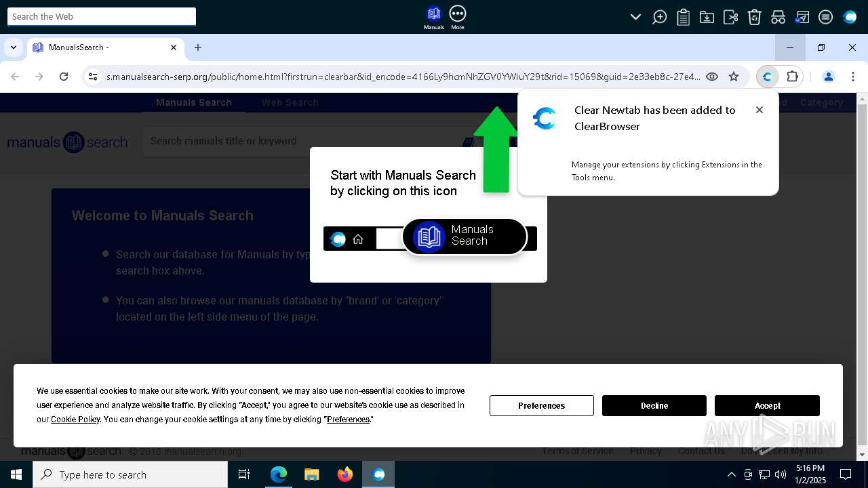
Task: Go forward to next page
Action: click(x=39, y=77)
